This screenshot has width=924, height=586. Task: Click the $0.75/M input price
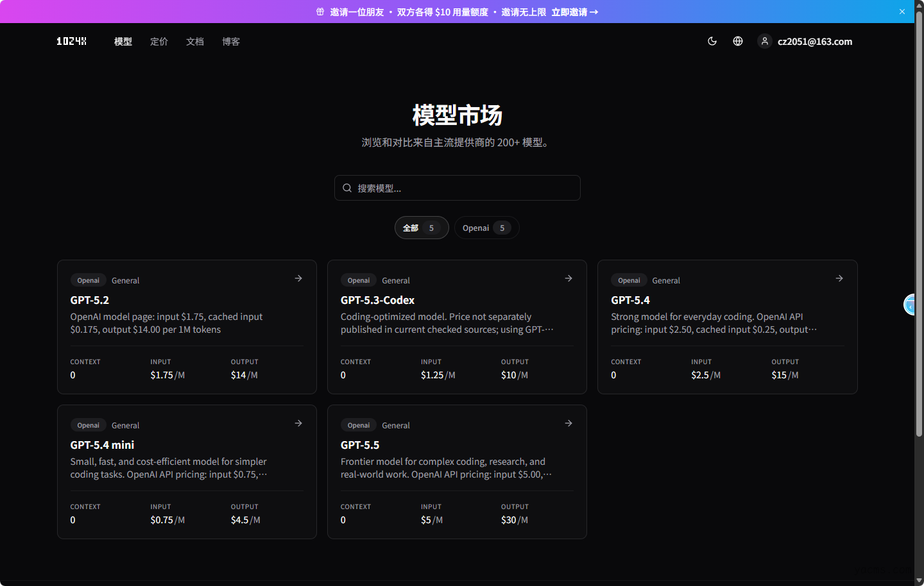(x=167, y=520)
